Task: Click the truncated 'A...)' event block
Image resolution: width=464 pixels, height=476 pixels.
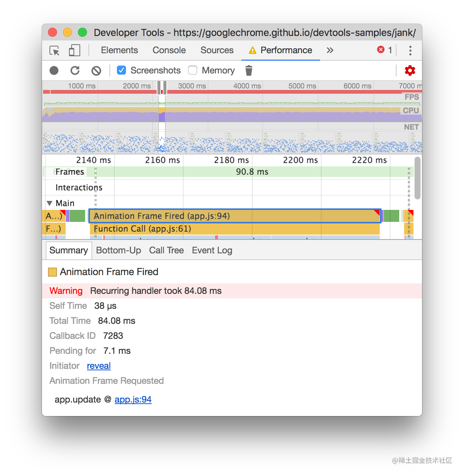Action: click(54, 216)
